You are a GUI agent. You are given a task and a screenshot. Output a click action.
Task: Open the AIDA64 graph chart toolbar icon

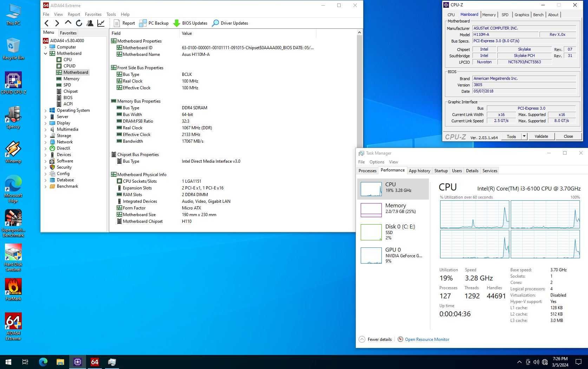[101, 23]
